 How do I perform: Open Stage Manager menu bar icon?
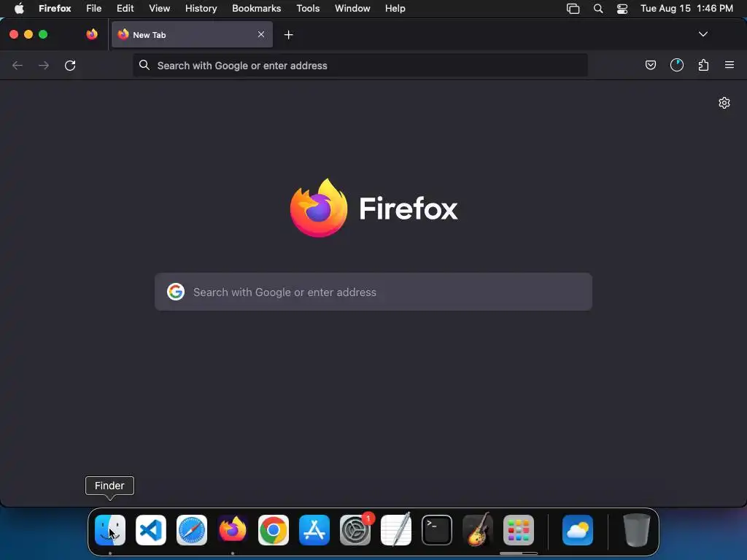pos(573,9)
